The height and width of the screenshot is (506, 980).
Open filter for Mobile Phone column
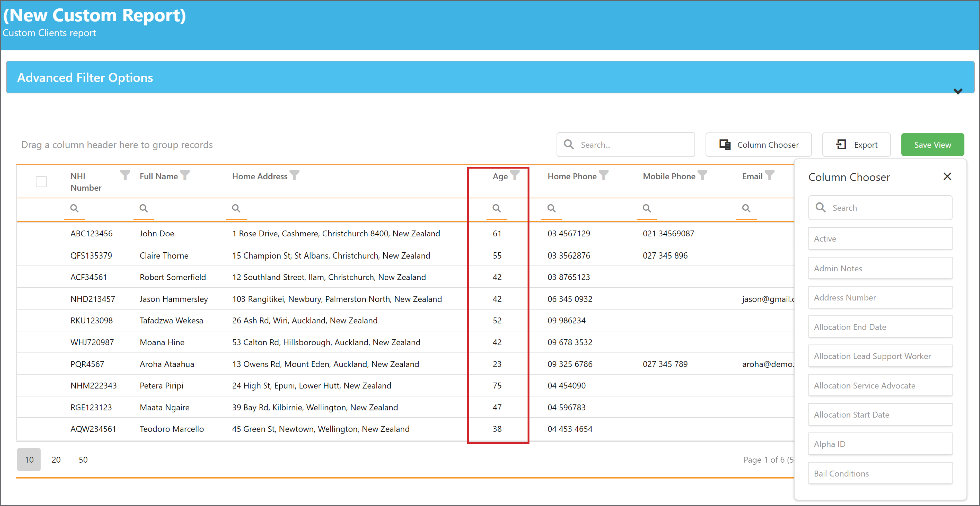click(702, 175)
